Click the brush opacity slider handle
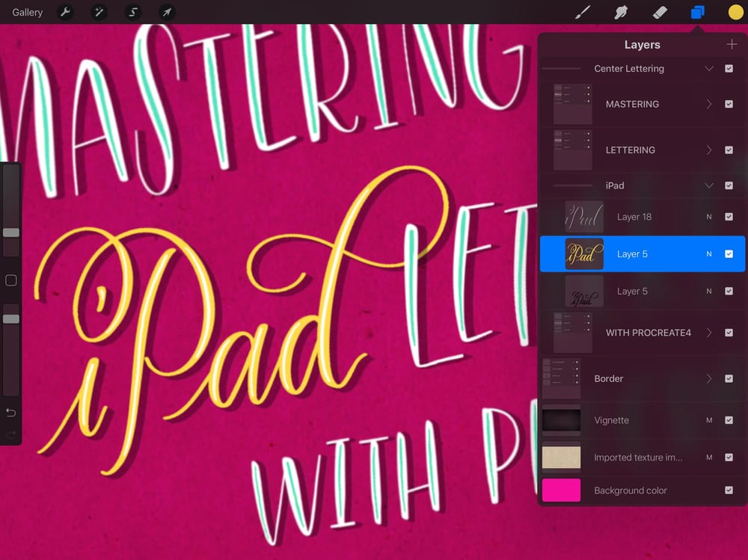The image size is (748, 560). point(11,319)
